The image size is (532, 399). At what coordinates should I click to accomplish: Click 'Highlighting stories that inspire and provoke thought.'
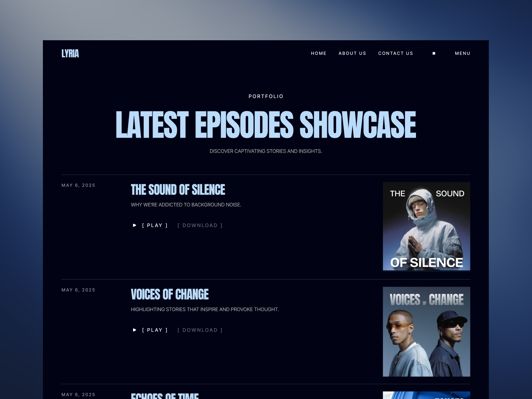tap(205, 310)
